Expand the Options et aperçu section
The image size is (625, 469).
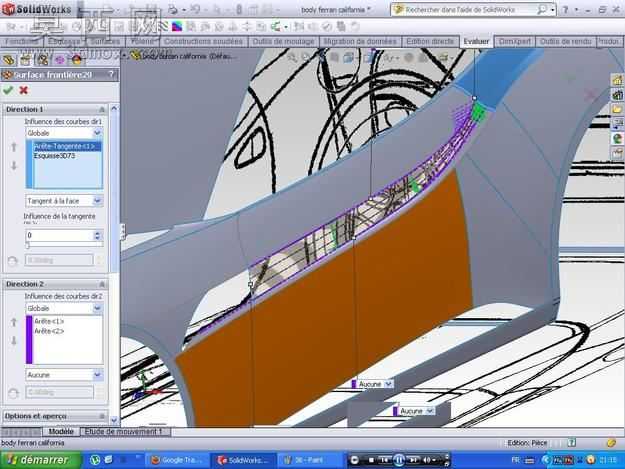[102, 416]
